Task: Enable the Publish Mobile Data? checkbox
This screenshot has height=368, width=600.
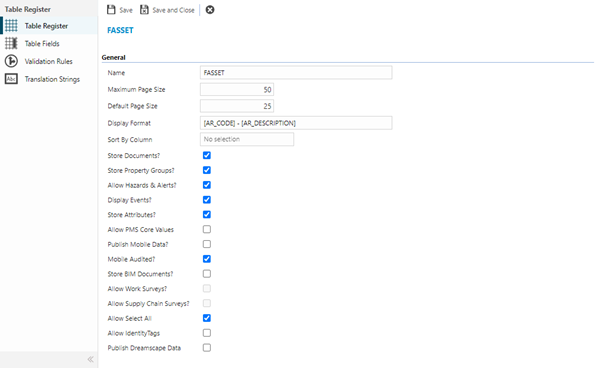Action: click(x=207, y=244)
